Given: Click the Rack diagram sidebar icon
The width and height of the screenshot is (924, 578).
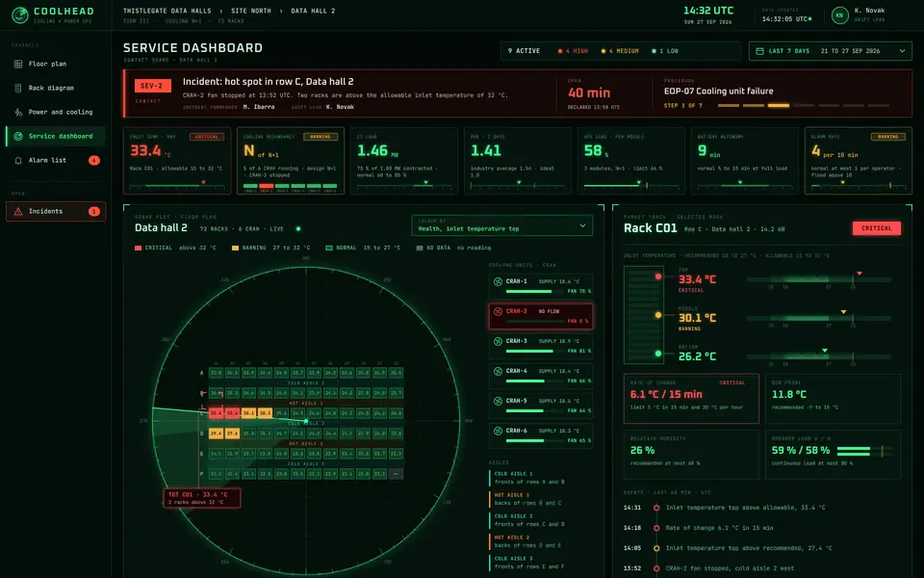Looking at the screenshot, I should coord(18,88).
